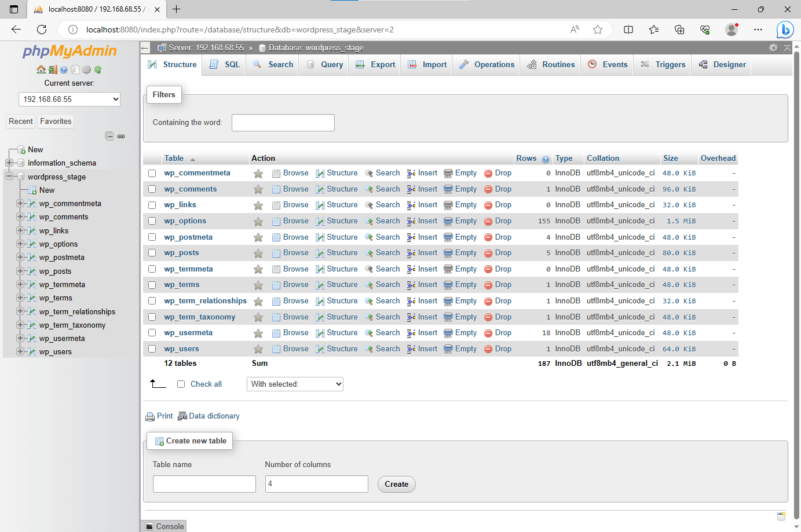Expand wp_options node in sidebar
Viewport: 801px width, 532px height.
[x=20, y=244]
